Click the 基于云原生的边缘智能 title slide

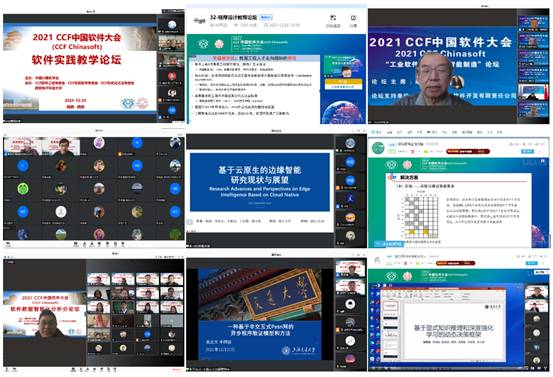click(260, 182)
